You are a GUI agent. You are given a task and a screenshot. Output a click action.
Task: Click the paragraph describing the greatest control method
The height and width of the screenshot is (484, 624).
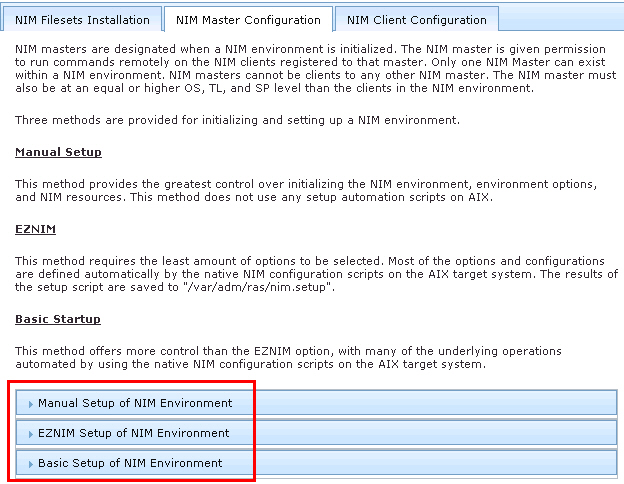310,190
